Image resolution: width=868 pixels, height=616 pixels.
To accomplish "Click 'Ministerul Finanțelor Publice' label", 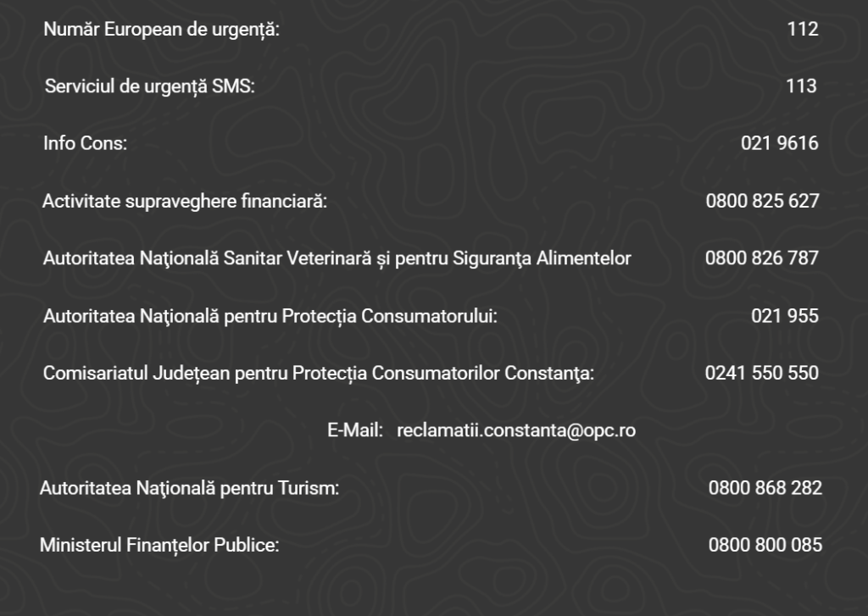I will click(x=159, y=546).
